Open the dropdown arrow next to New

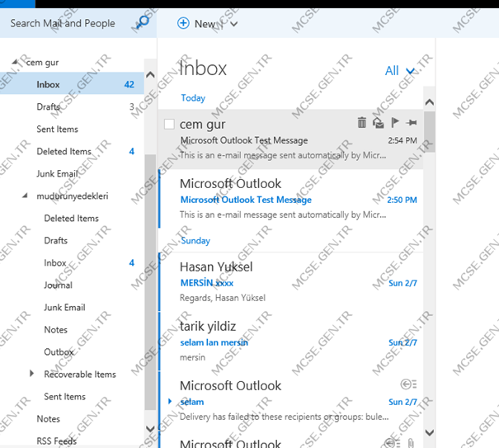(x=234, y=24)
